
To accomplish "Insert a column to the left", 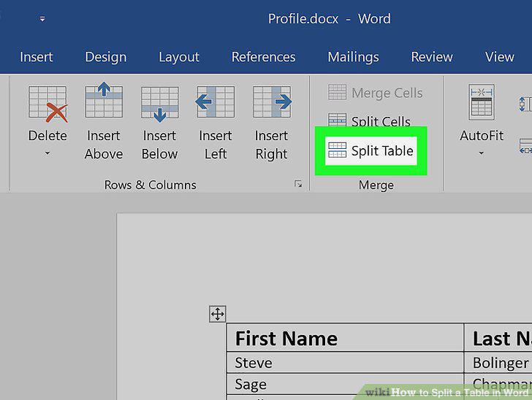I will click(216, 121).
